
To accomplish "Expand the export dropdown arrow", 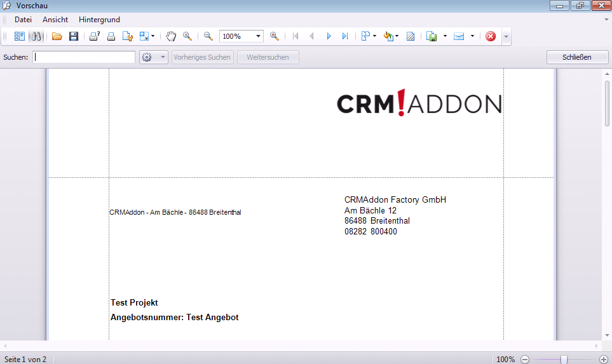I will click(x=445, y=36).
